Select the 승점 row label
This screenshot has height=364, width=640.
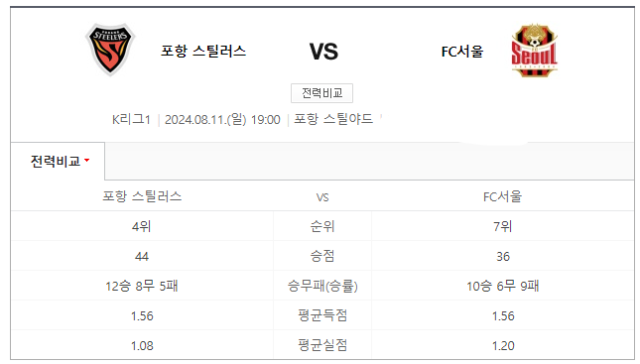(322, 256)
